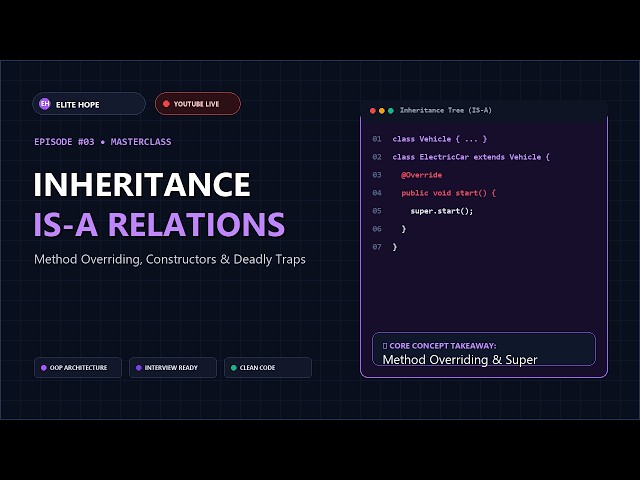Click the super.start(); code line
Screen dimensions: 640x480
tap(442, 211)
